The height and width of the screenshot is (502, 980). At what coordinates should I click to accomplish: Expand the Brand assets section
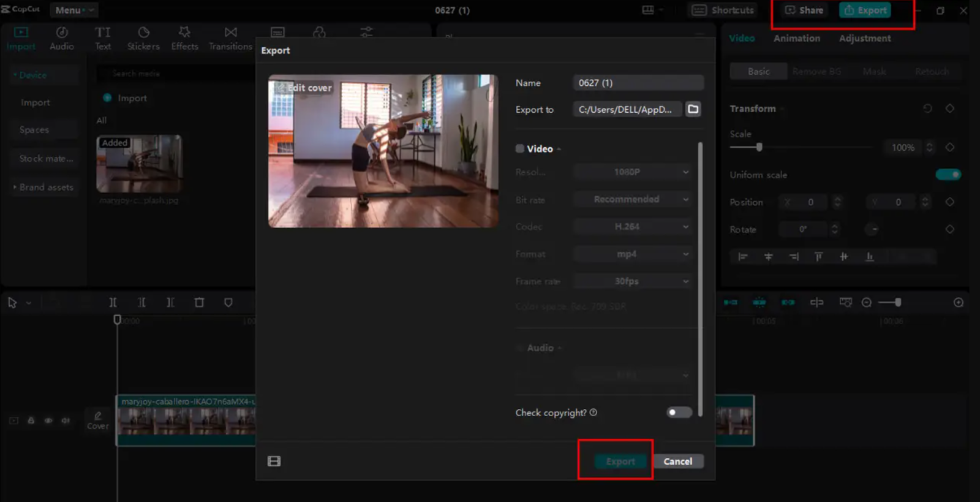pos(43,187)
